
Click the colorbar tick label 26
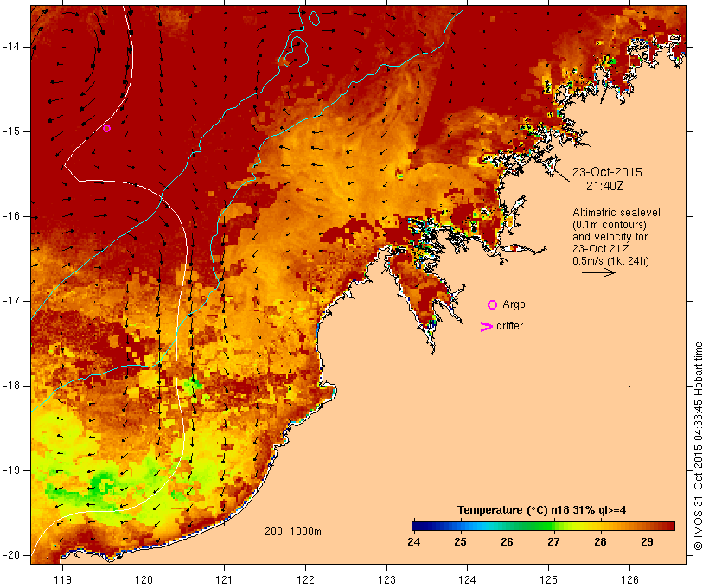[507, 542]
